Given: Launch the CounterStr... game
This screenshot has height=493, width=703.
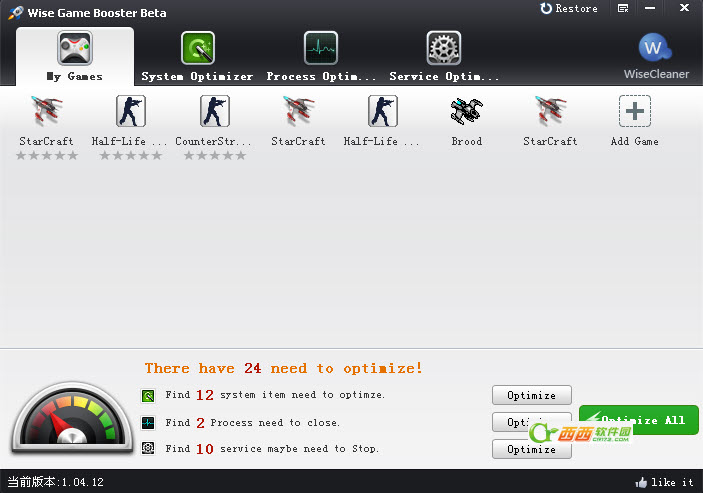Looking at the screenshot, I should click(214, 121).
